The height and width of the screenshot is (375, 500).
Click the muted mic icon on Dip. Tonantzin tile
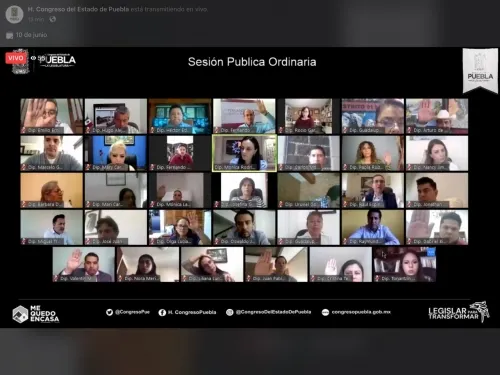click(377, 278)
